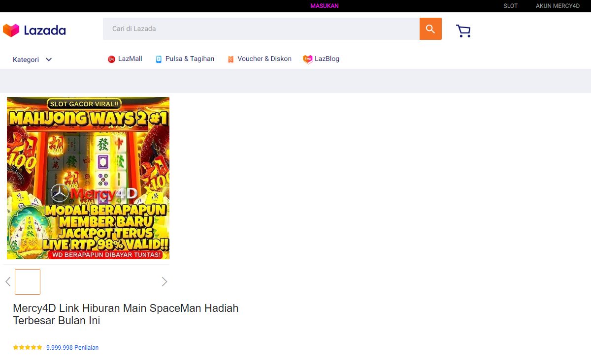591x364 pixels.
Task: Open the Pulsa & Tagihan link
Action: point(190,59)
